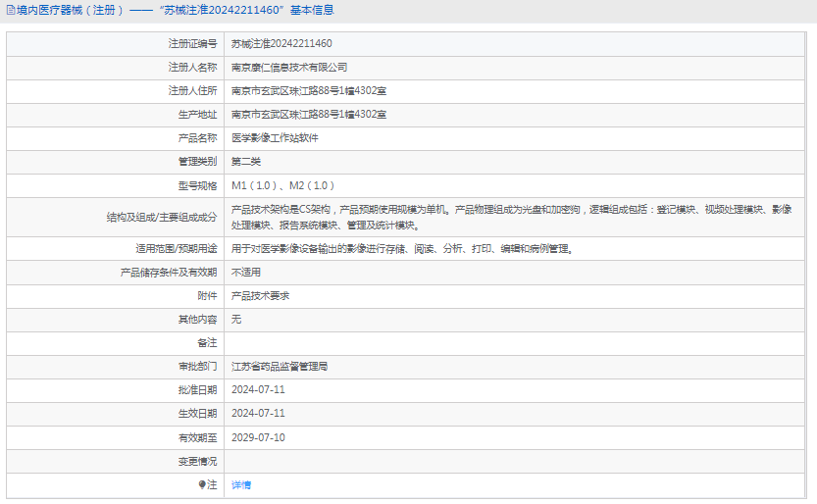Click the 生效日期 value 2024-07-11
Image resolution: width=817 pixels, height=504 pixels.
[x=258, y=414]
